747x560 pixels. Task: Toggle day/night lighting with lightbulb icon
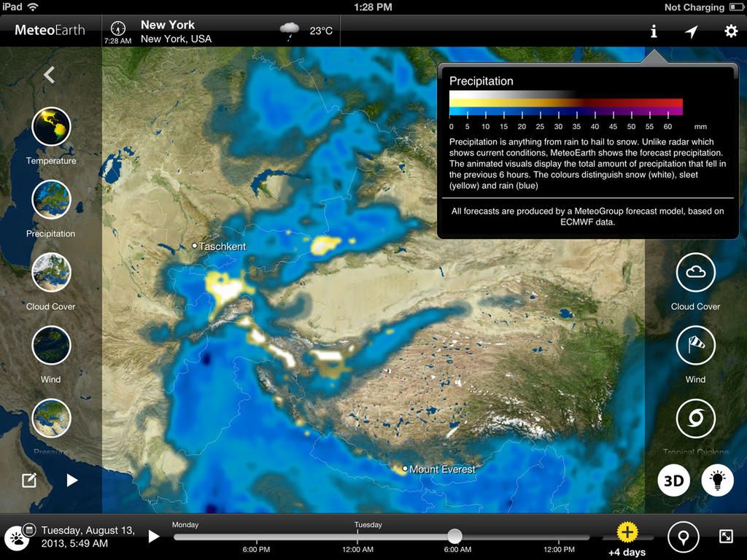(x=718, y=480)
